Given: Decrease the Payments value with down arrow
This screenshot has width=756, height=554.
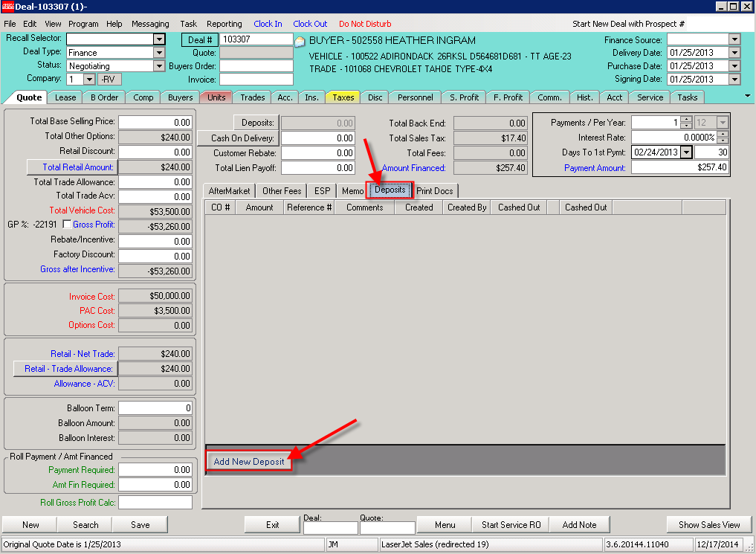Looking at the screenshot, I should [x=687, y=126].
